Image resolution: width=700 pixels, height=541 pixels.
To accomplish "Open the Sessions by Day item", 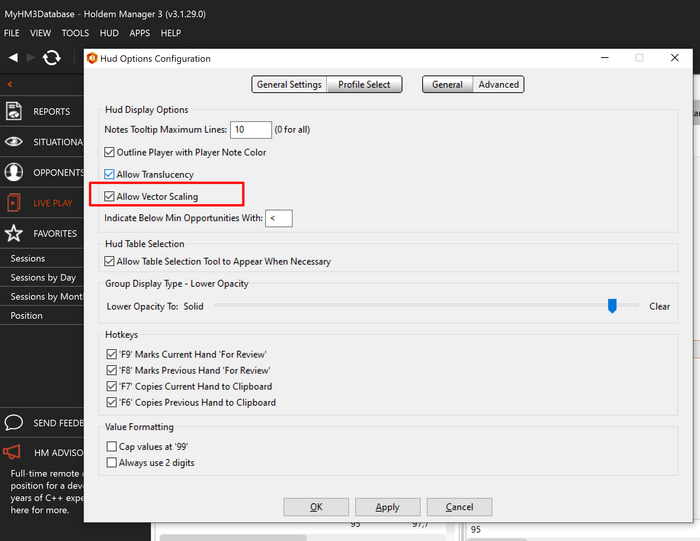I will coord(42,278).
